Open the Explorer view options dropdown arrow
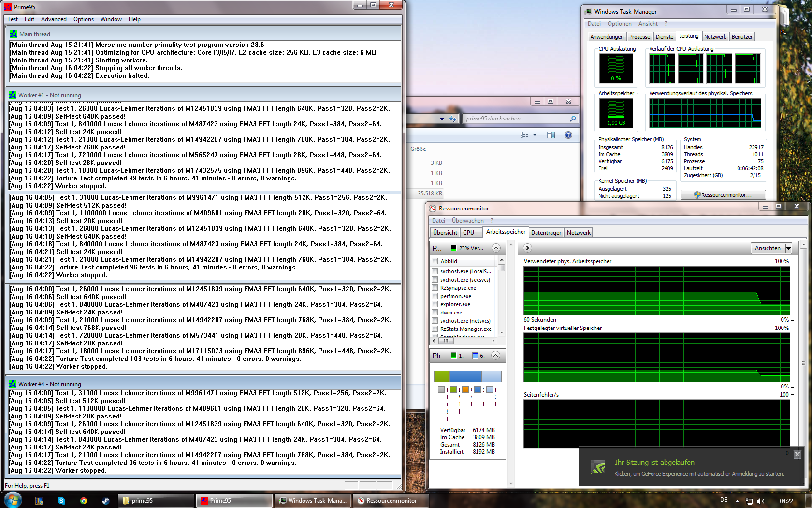 click(535, 135)
